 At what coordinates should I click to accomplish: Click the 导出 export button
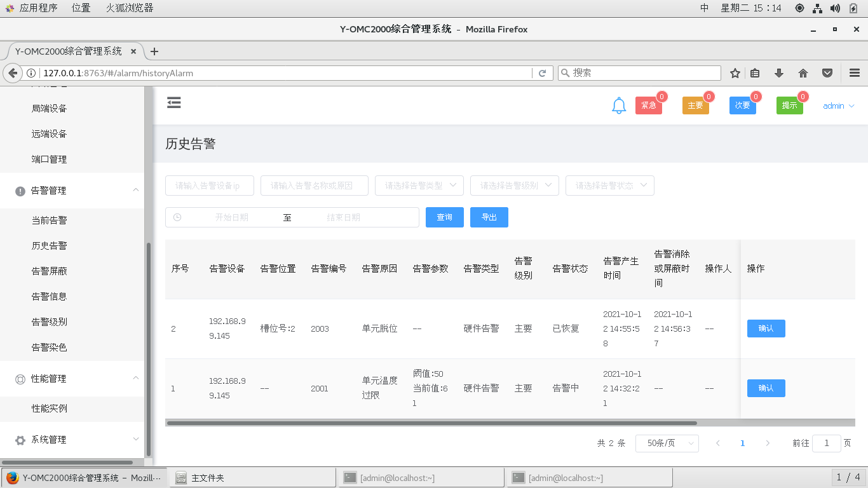[x=489, y=217]
